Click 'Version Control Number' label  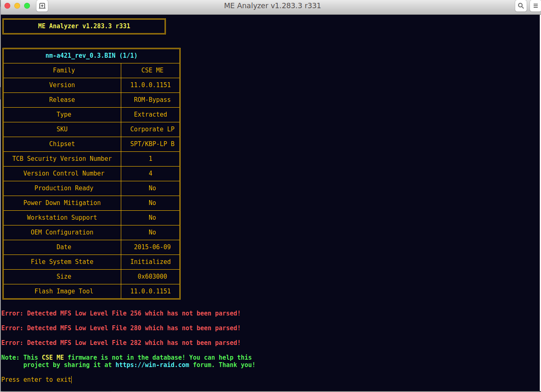(64, 173)
